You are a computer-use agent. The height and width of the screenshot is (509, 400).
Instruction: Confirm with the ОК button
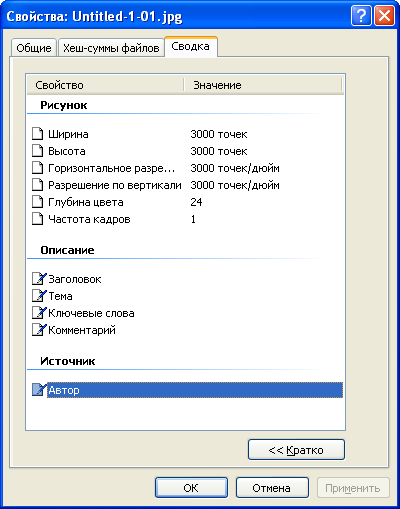pos(191,488)
